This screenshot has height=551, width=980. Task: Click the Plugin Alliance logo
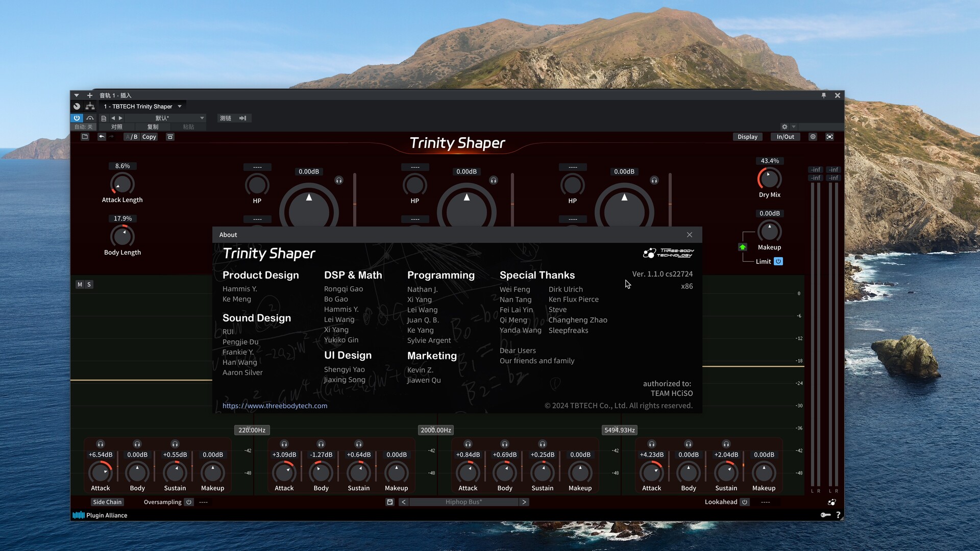point(100,515)
